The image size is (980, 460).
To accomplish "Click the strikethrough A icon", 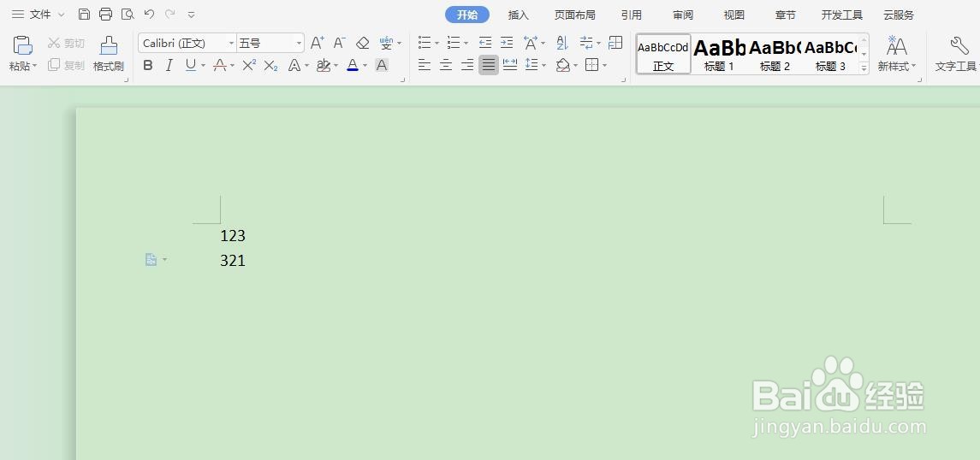I will (x=219, y=65).
